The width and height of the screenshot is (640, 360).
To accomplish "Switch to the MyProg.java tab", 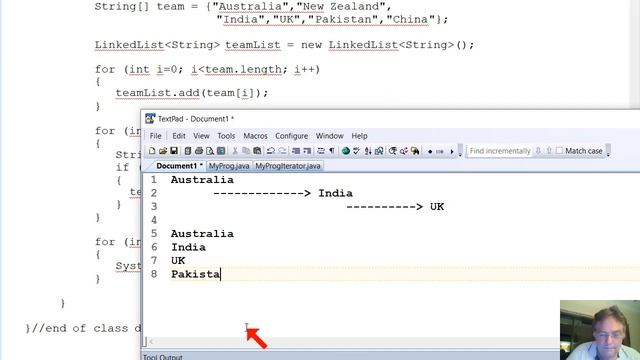I will coord(229,166).
